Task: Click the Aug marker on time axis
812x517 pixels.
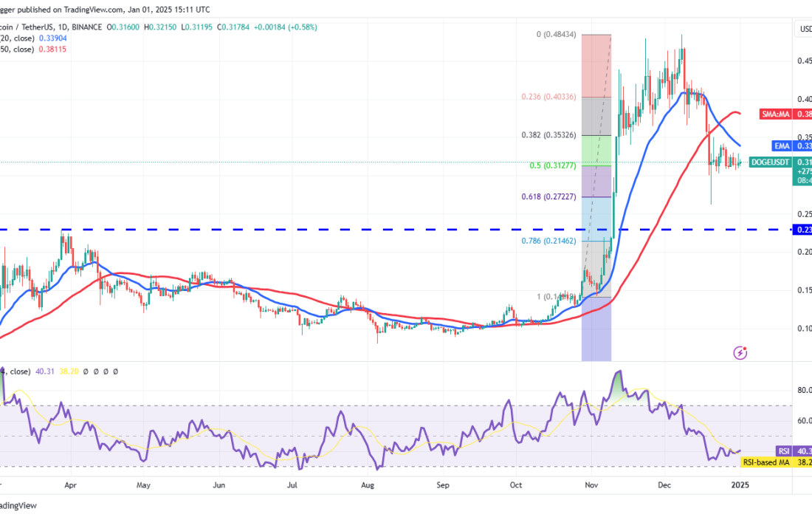Action: pyautogui.click(x=368, y=485)
